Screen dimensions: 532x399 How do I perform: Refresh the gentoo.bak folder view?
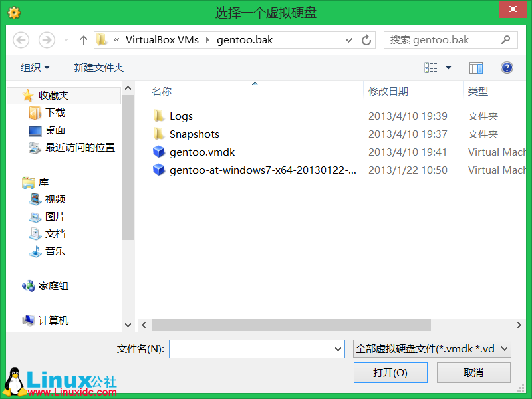[366, 40]
